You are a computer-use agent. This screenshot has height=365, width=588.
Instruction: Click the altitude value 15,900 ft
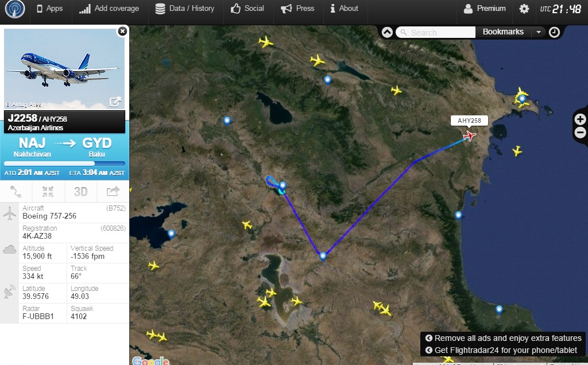tap(37, 257)
